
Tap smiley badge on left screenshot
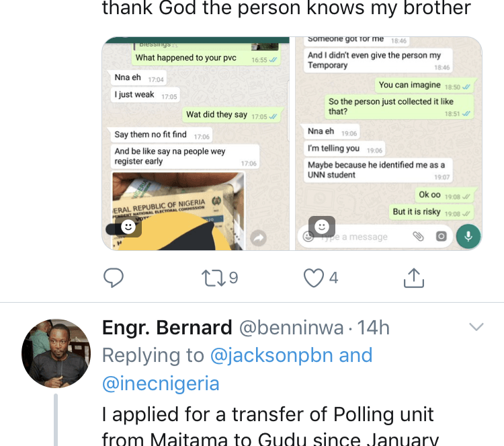pyautogui.click(x=128, y=227)
